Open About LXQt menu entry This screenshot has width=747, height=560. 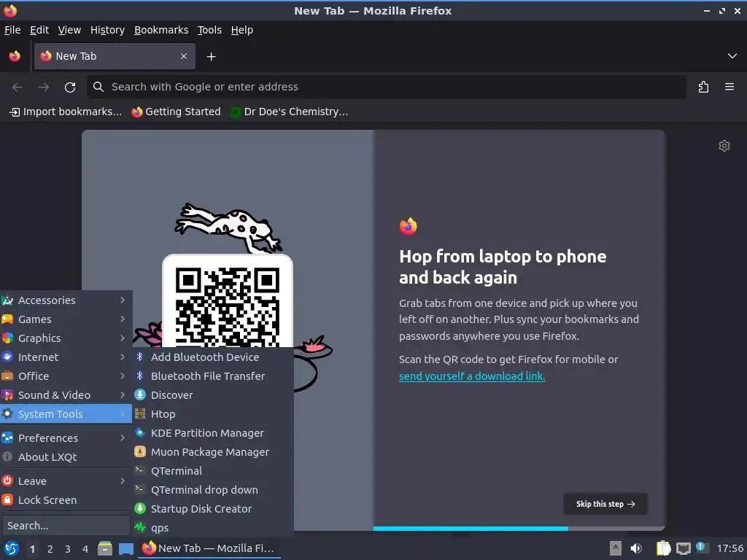66,457
